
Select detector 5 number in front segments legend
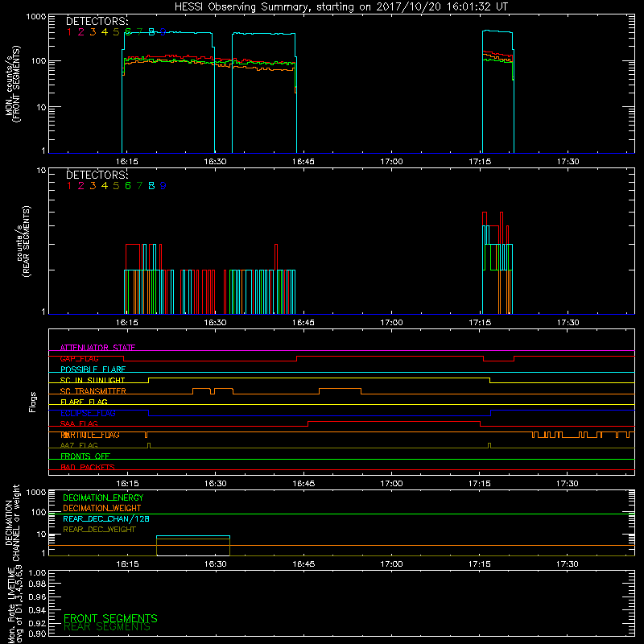coord(116,32)
